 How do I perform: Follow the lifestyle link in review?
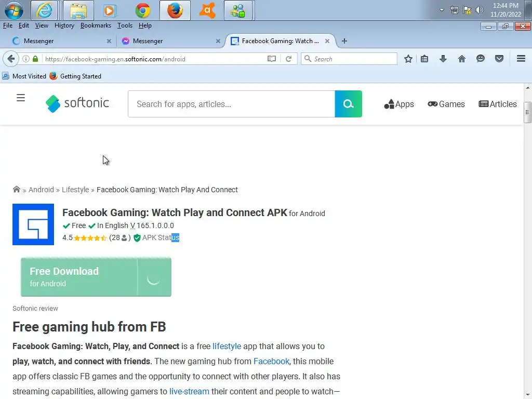coord(227,346)
